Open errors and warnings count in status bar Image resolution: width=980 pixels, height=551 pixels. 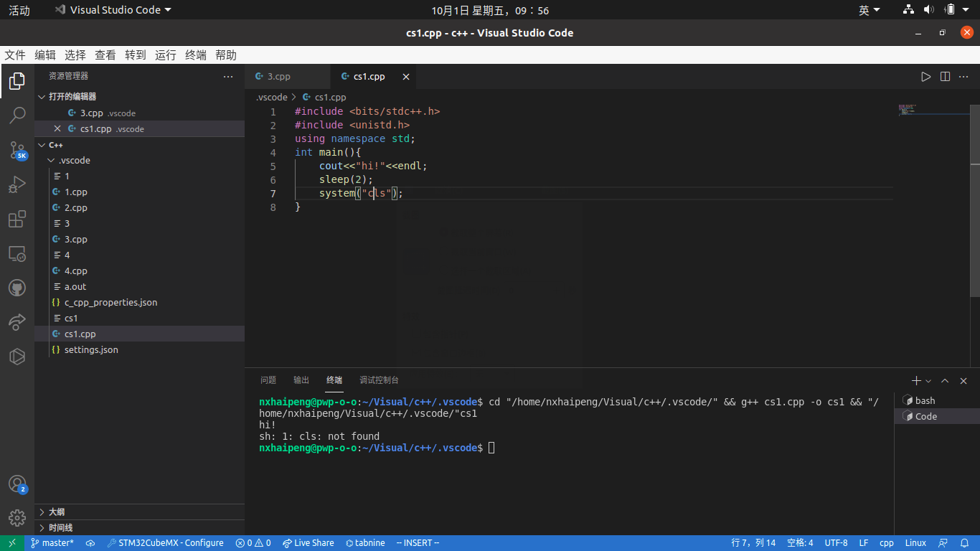[x=253, y=543]
